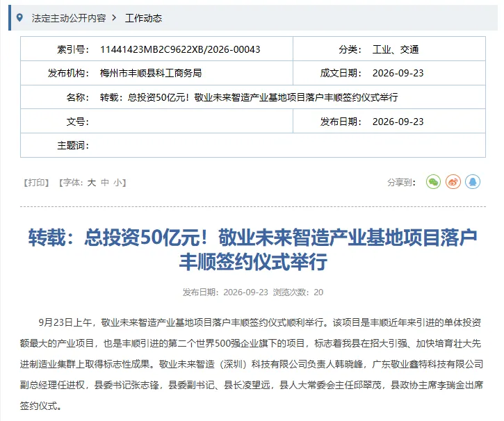504x421 pixels.
Task: Click 成文日期 value 2026-09-23
Action: coord(398,73)
